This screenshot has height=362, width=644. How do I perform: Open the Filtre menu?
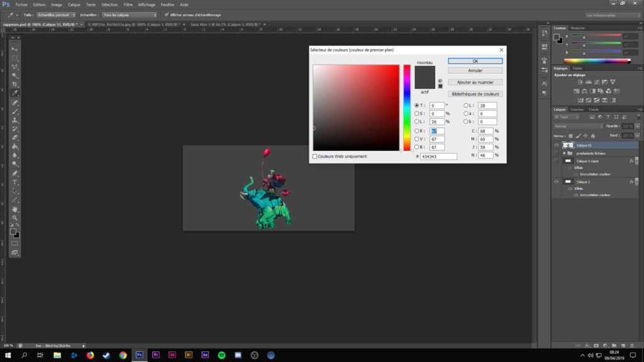coord(128,4)
